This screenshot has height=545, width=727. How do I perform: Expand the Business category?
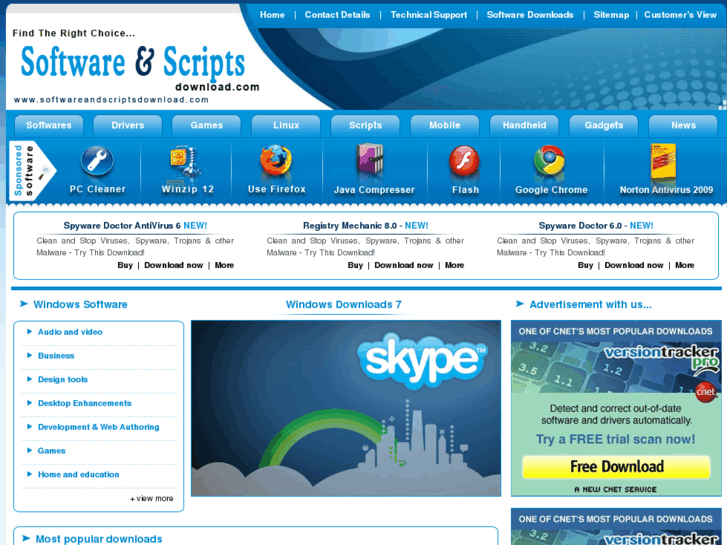tap(56, 356)
